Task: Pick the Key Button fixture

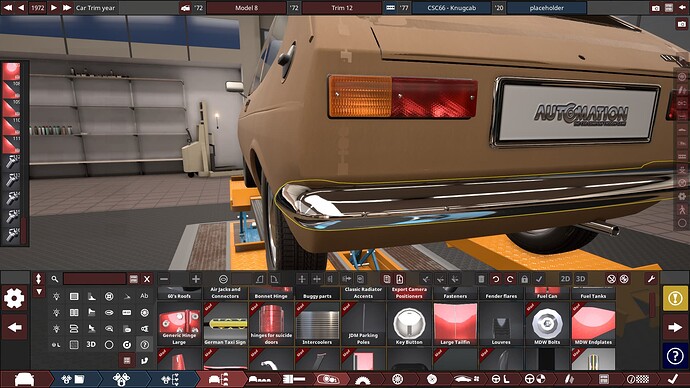Action: [409, 324]
